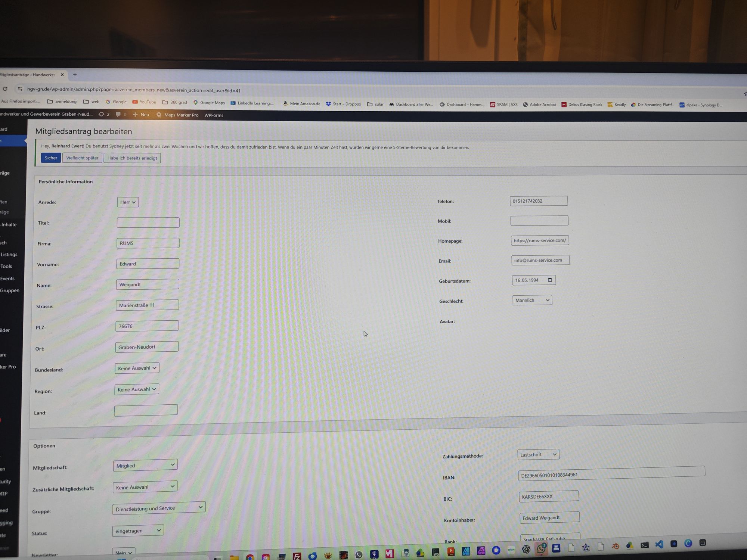This screenshot has width=747, height=560.
Task: Open File Explorer folder in taskbar
Action: click(x=234, y=557)
